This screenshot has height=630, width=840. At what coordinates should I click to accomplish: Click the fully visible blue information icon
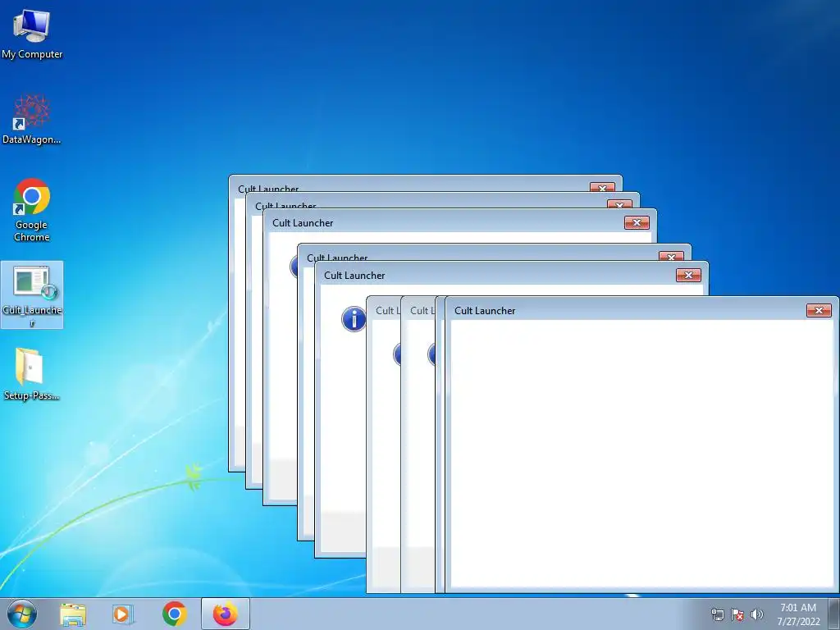pyautogui.click(x=354, y=319)
